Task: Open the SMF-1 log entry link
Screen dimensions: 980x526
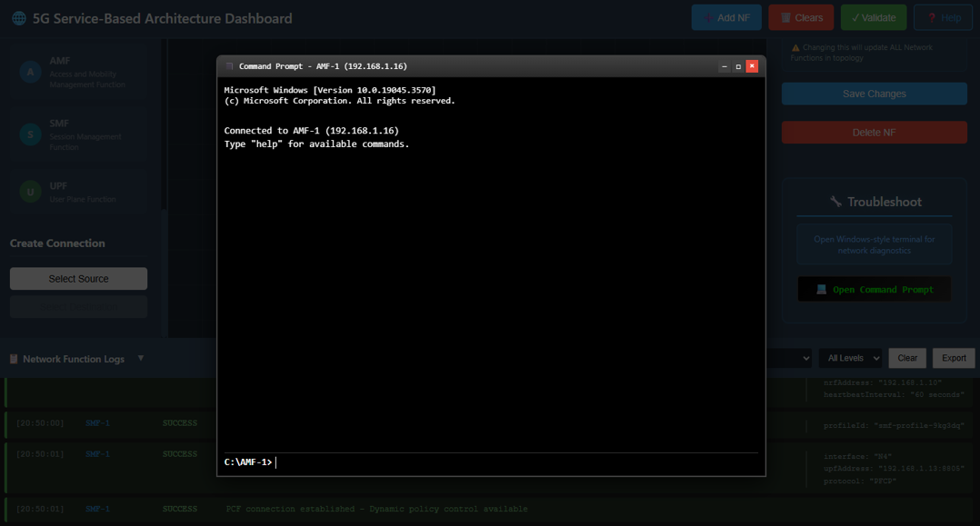Action: (x=97, y=423)
